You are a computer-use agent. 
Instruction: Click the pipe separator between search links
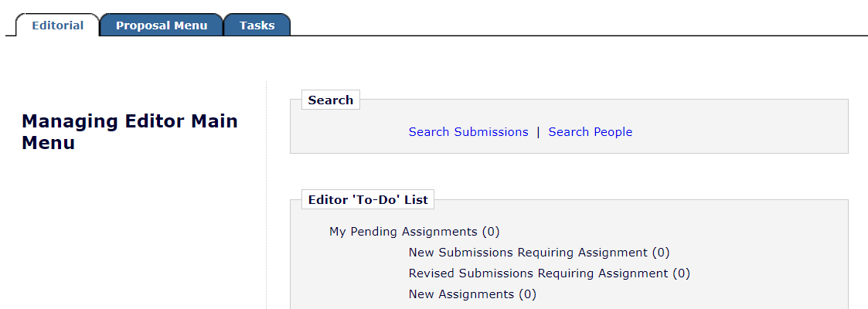[538, 132]
